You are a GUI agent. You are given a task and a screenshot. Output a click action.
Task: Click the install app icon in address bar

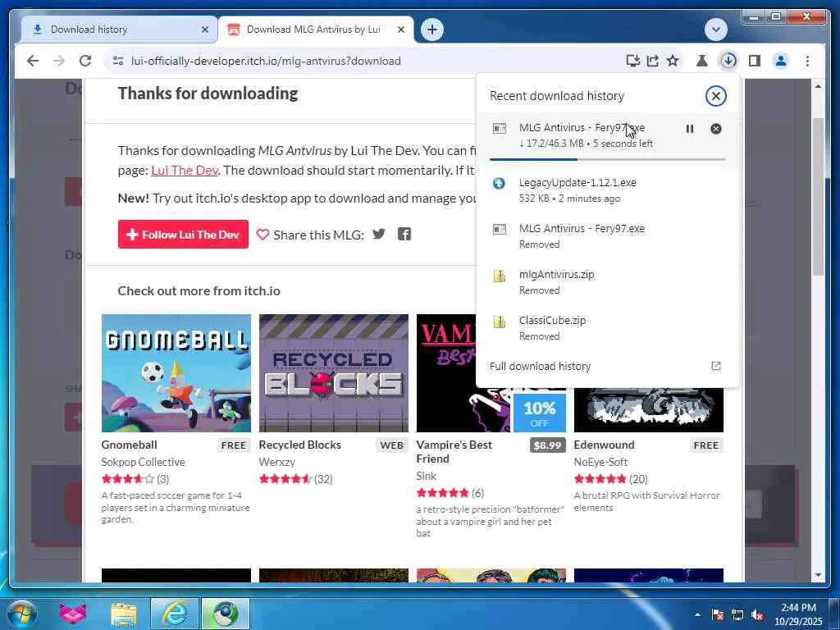pos(632,61)
